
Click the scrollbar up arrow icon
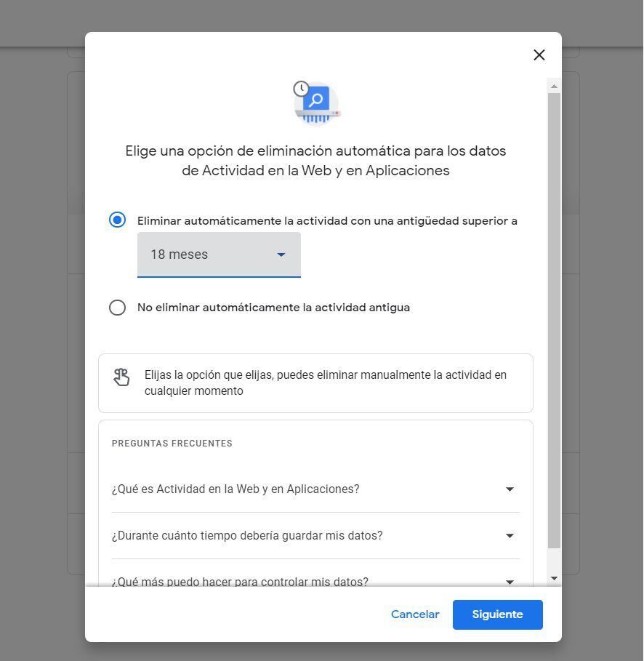tap(554, 87)
